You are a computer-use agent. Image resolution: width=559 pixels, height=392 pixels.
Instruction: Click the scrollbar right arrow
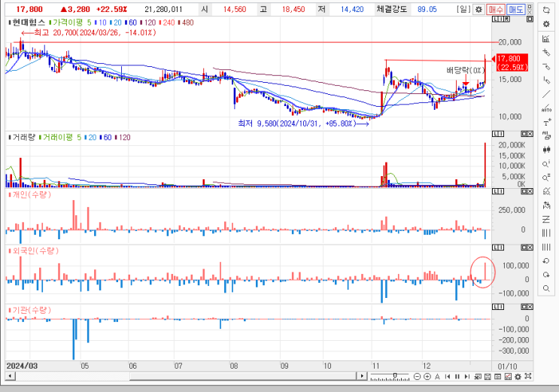(362, 376)
